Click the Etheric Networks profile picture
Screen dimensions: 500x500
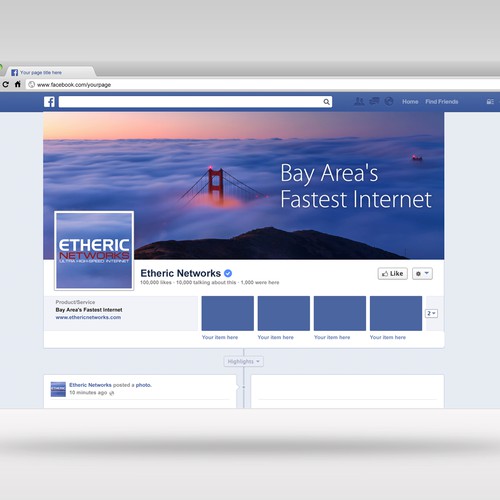coord(94,251)
